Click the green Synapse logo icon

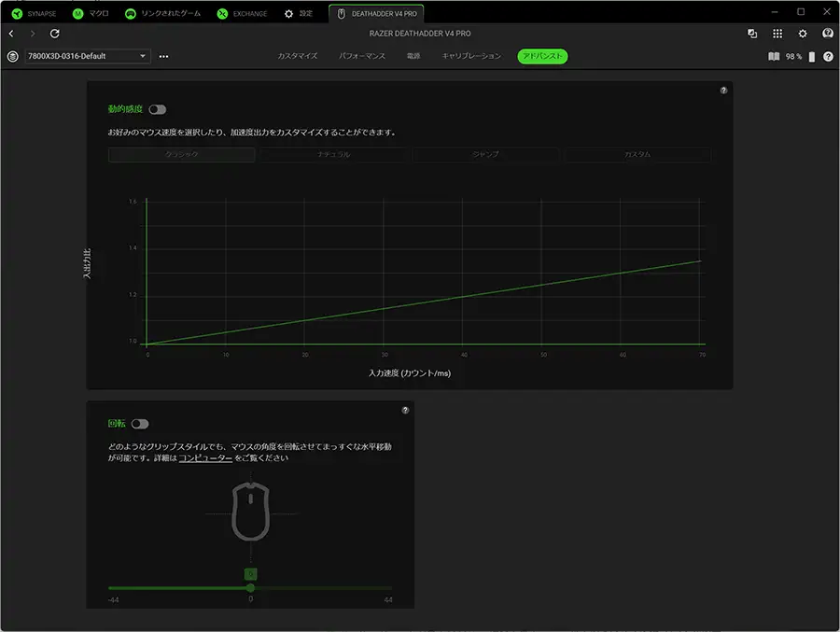[x=17, y=14]
